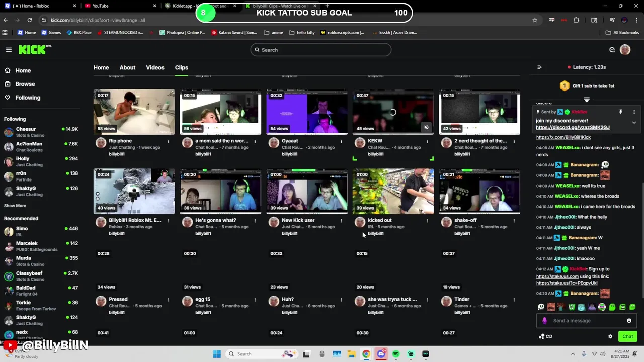Open the user profile avatar menu
Screen dimensions: 644x362
point(625,50)
